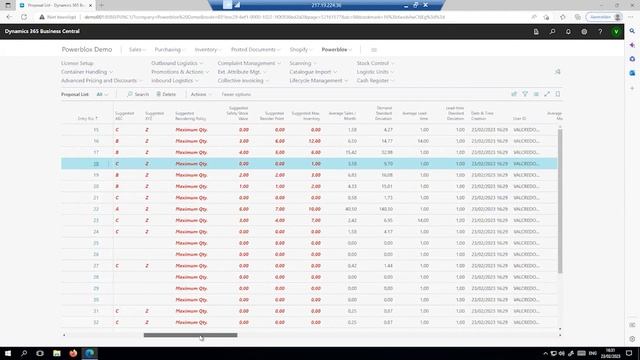Open the Powerblox menu
This screenshot has width=640, height=360.
click(336, 50)
